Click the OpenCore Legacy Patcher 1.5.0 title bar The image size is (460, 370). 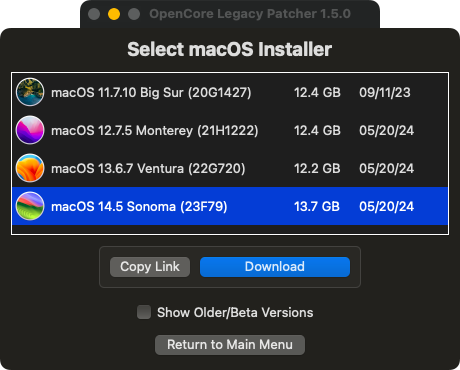pyautogui.click(x=250, y=14)
